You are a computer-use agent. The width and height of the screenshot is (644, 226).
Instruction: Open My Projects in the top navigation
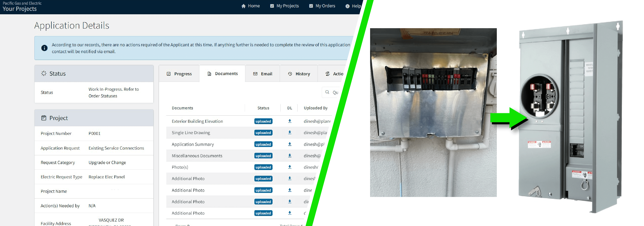coord(285,6)
